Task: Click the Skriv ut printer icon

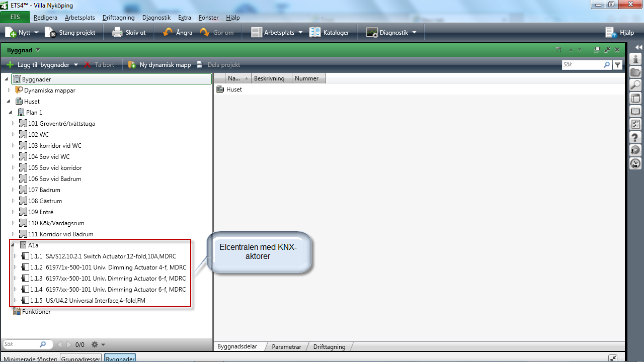Action: (x=117, y=33)
